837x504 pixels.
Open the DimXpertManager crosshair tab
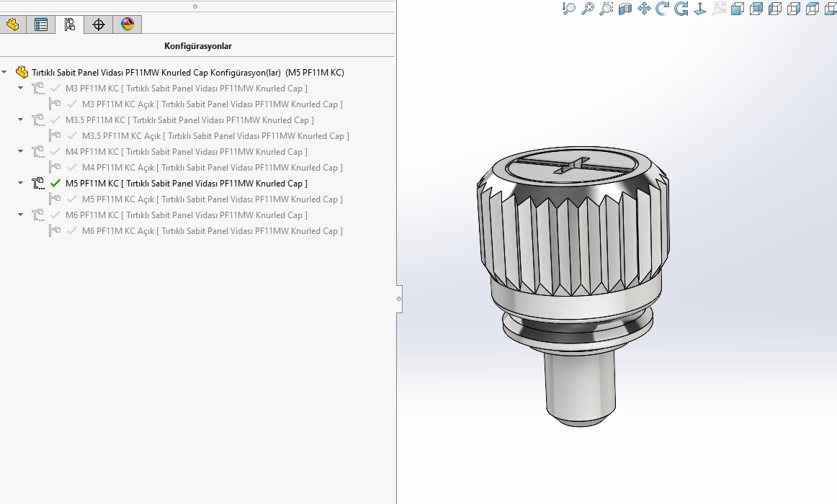(98, 24)
